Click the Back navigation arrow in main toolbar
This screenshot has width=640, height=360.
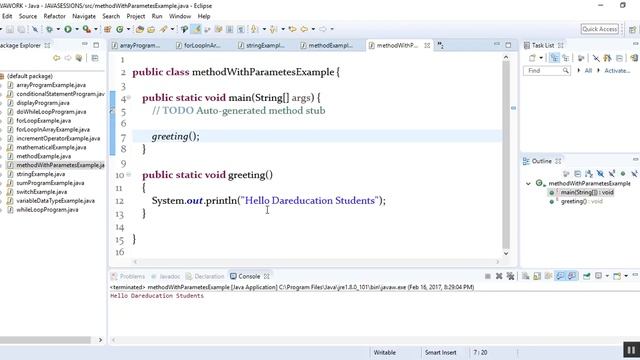(304, 29)
